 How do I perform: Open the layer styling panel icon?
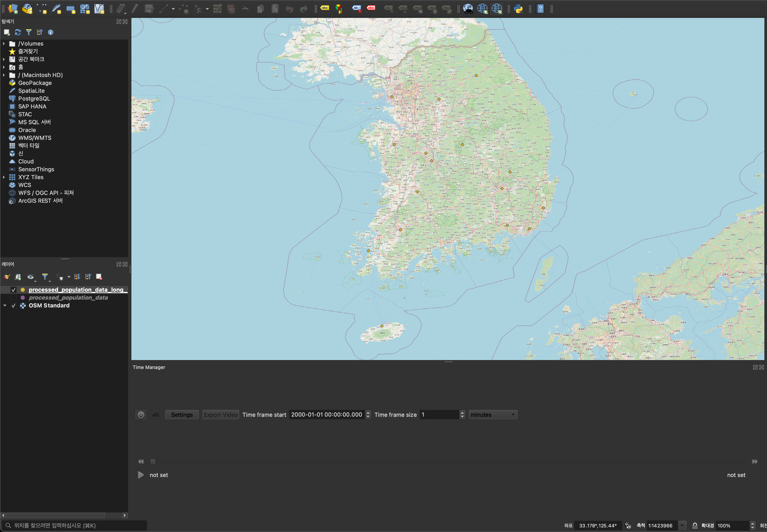click(7, 277)
